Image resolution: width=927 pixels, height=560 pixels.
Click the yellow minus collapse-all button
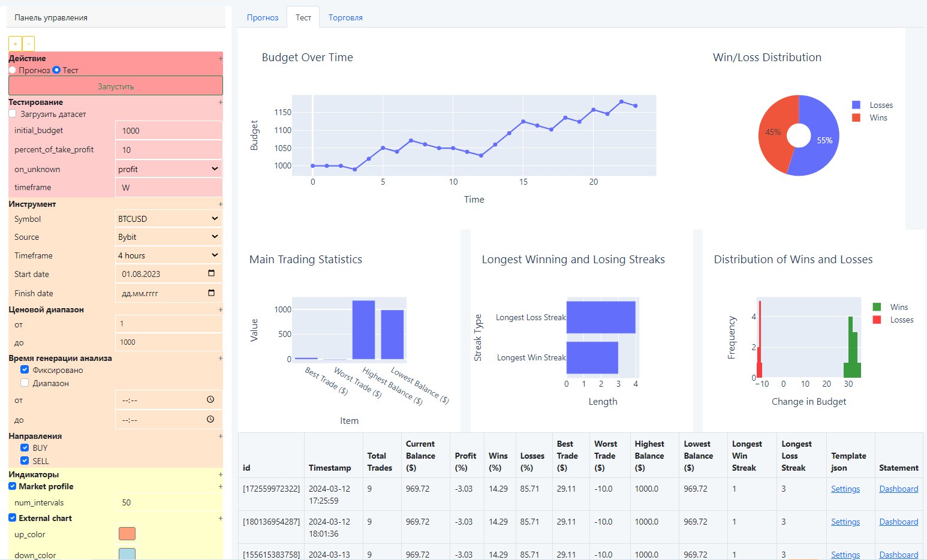coord(28,44)
